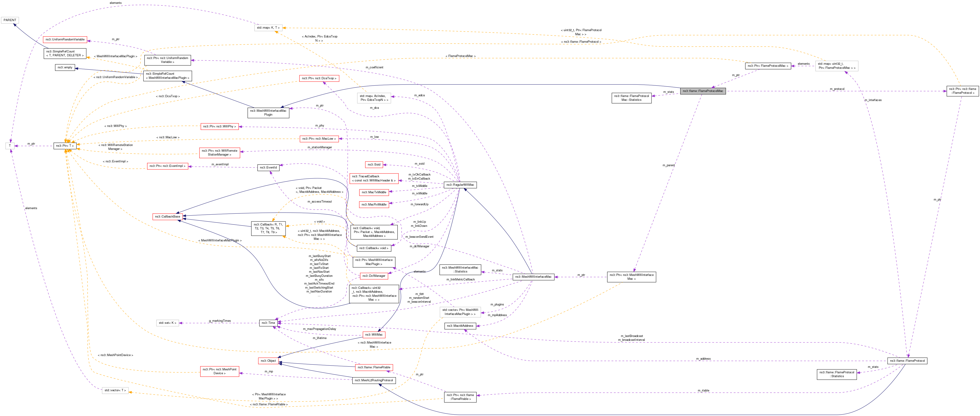Open the ns3::Ssid red node

coord(374,164)
